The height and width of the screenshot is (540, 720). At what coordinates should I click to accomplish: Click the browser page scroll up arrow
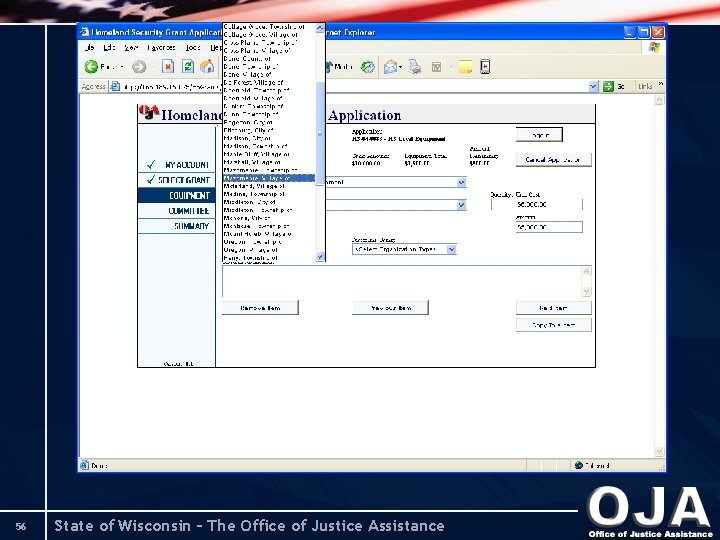(x=659, y=100)
